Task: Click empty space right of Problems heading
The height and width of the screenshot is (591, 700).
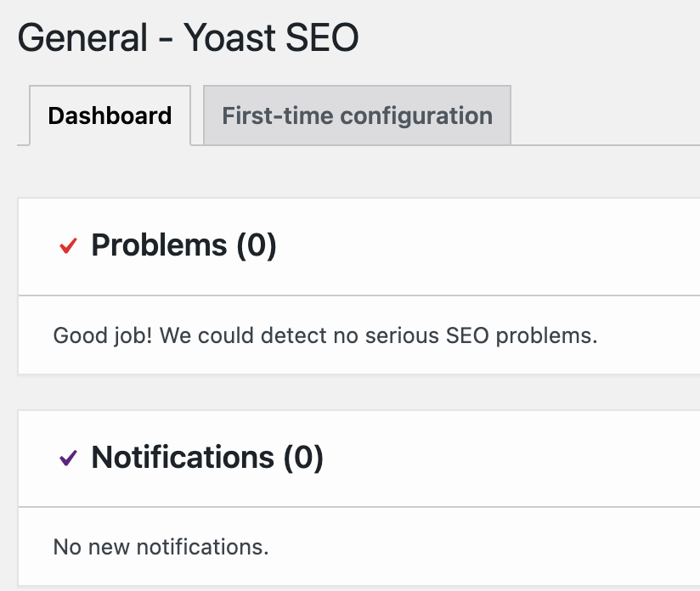Action: coord(510,245)
